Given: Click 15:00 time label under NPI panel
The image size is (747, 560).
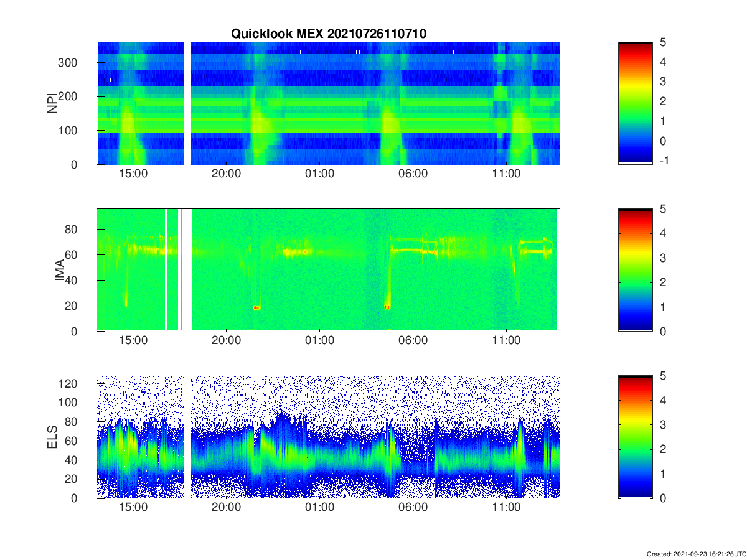Looking at the screenshot, I should point(133,175).
